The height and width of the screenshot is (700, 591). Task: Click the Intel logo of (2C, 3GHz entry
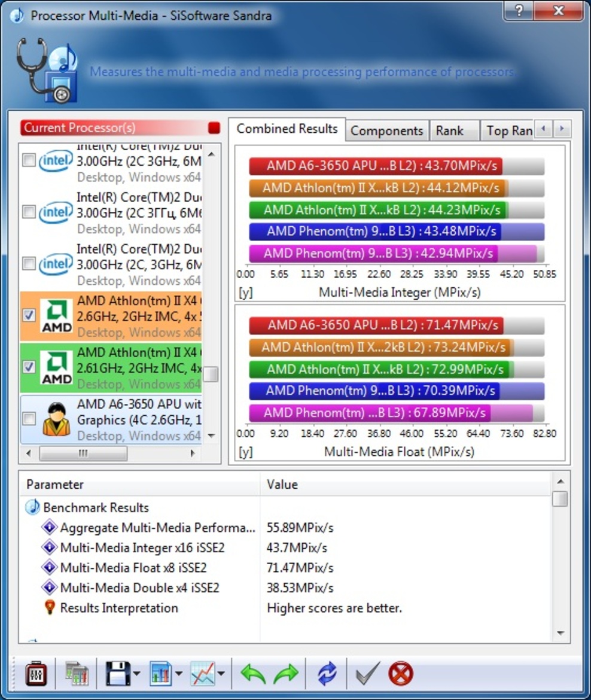click(x=56, y=264)
